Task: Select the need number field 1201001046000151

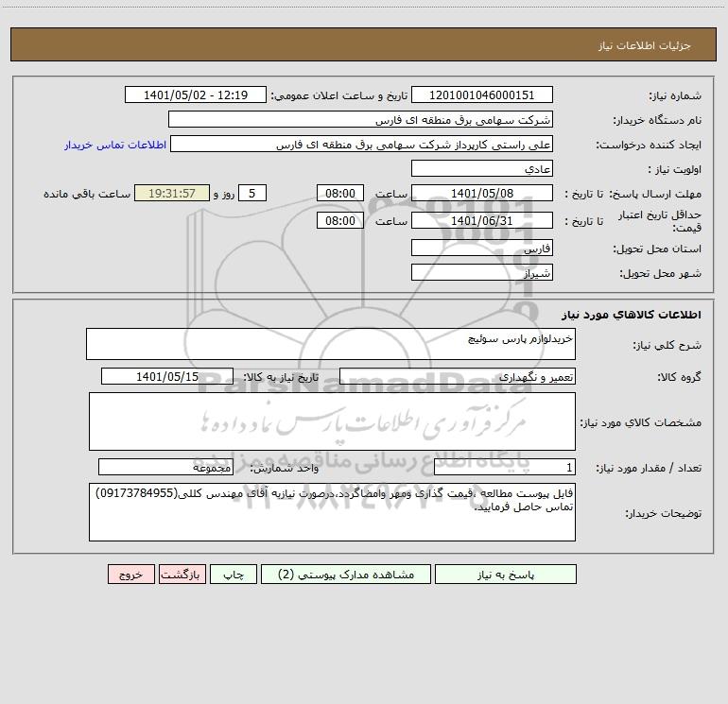Action: 482,94
